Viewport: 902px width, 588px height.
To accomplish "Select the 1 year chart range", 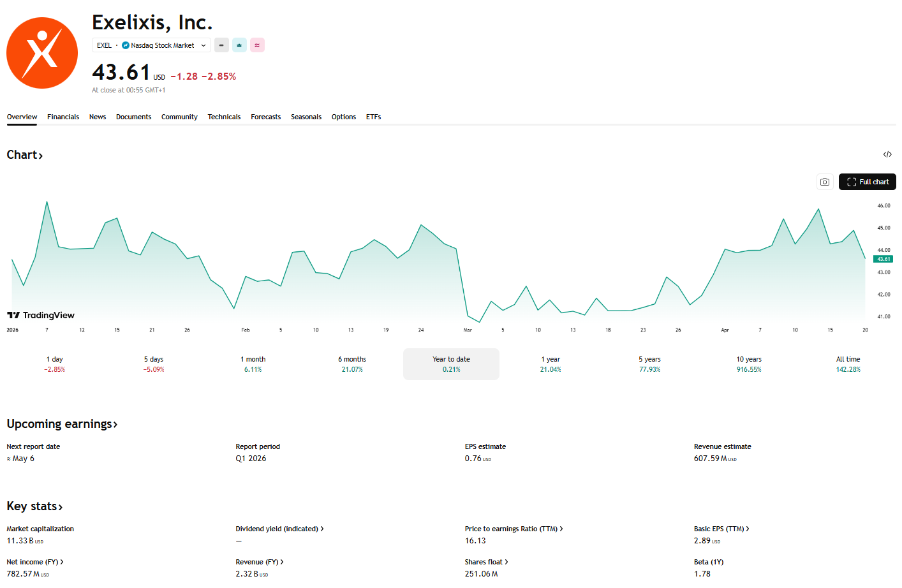I will [x=551, y=364].
